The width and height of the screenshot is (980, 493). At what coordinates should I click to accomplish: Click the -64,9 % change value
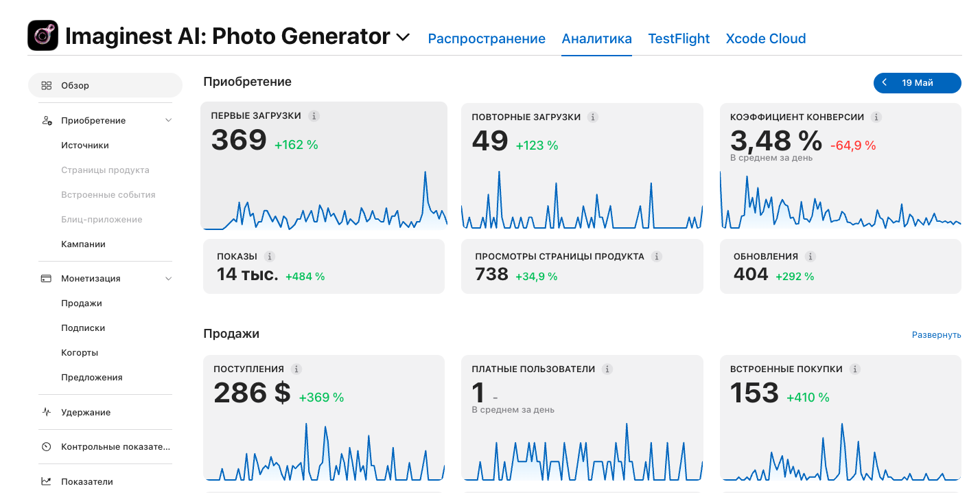click(x=853, y=146)
